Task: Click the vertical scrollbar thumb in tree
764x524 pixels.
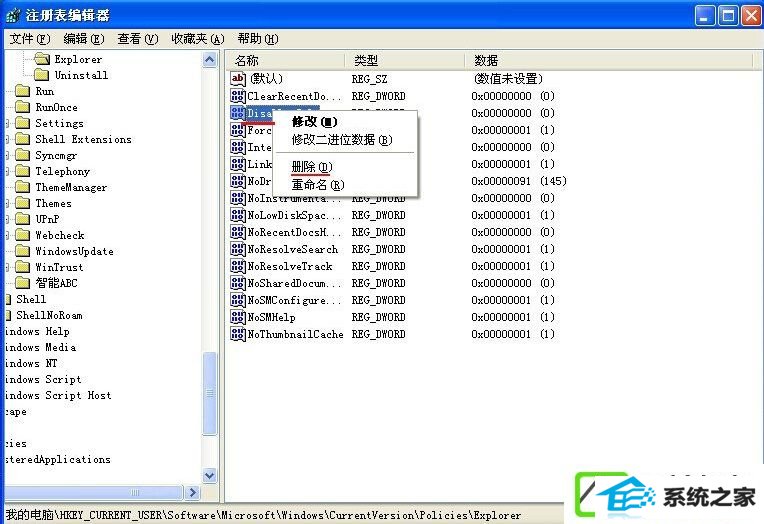Action: pos(210,393)
